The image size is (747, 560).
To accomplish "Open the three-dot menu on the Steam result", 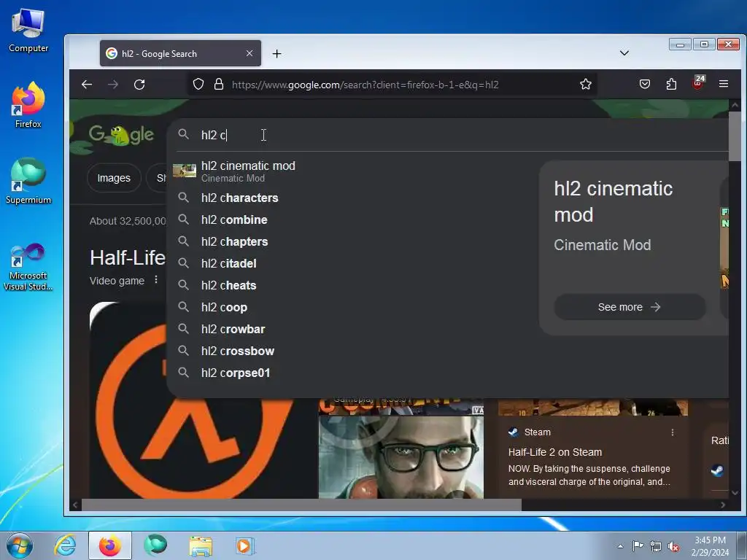I will pos(672,432).
